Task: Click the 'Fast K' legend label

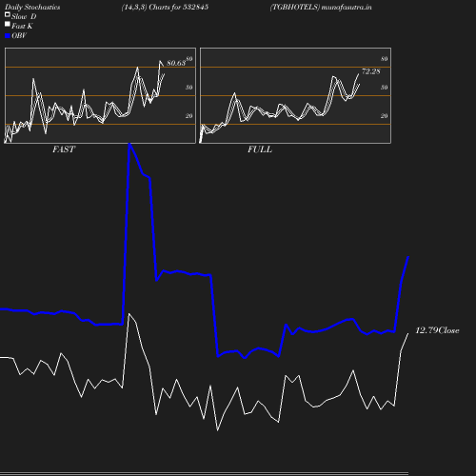Action: 22,26
